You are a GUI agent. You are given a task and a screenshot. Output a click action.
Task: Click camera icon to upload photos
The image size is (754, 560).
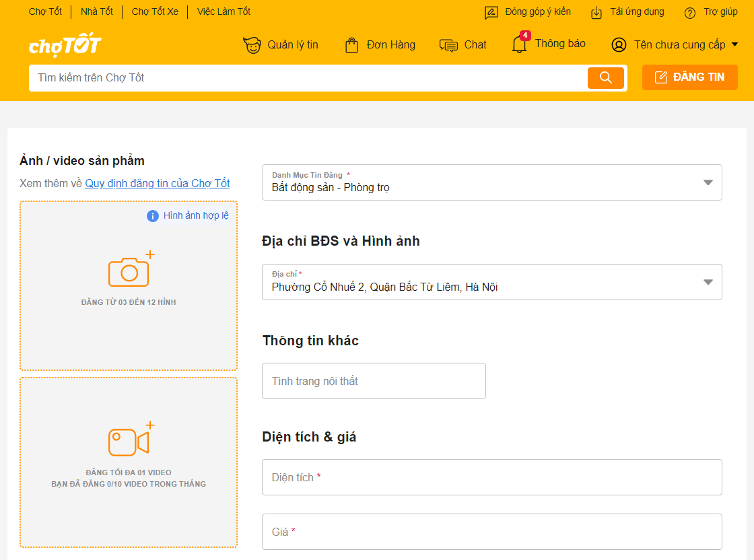tap(129, 271)
